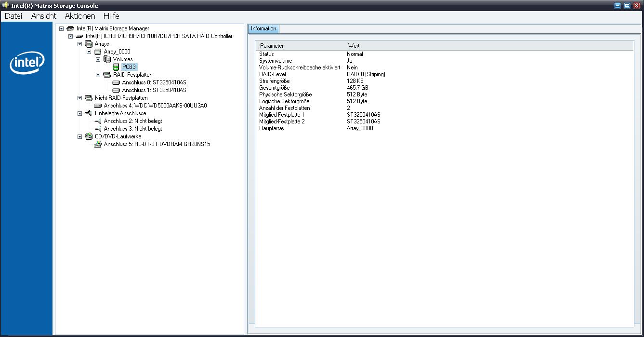Click the Arrays database icon

[x=89, y=44]
